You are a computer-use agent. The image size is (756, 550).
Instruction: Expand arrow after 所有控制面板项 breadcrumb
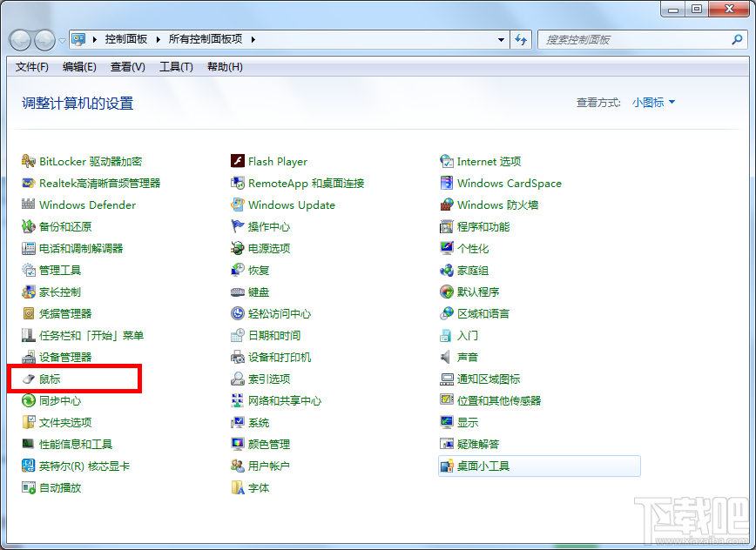click(x=253, y=39)
